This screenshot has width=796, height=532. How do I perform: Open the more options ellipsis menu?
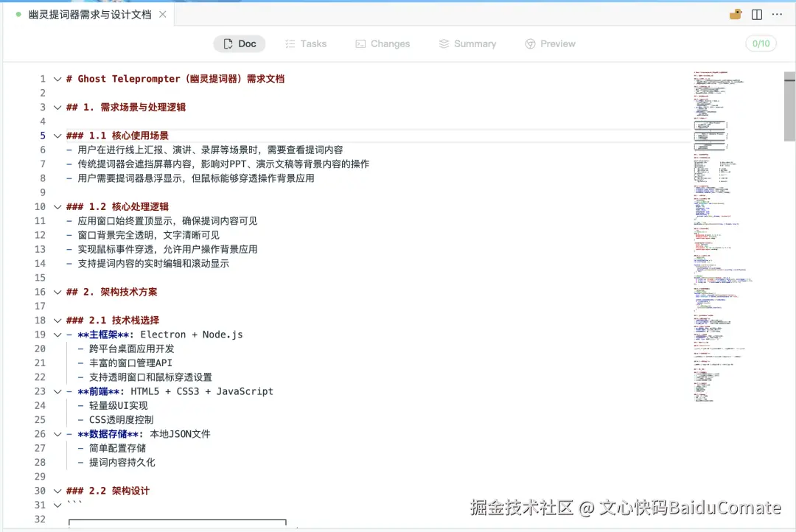pos(778,14)
